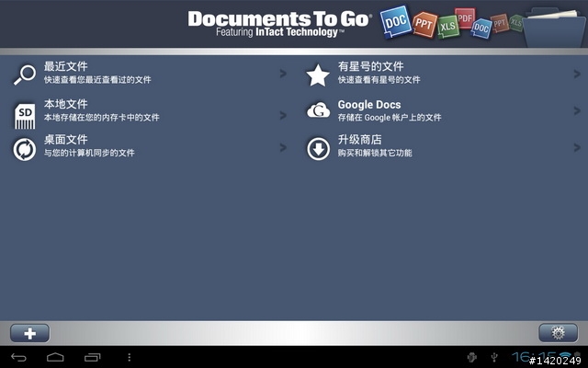Viewport: 588px width, 368px height.
Task: Tap the Android home navigation icon
Action: click(55, 358)
